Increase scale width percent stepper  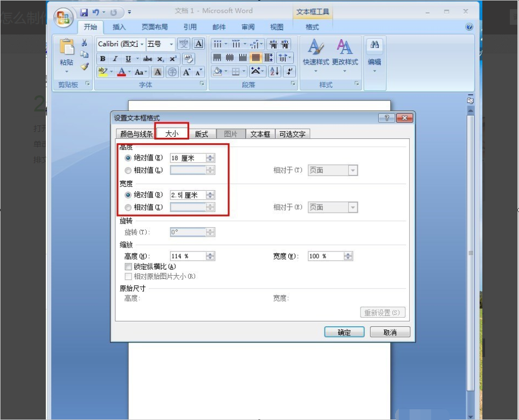(x=348, y=254)
